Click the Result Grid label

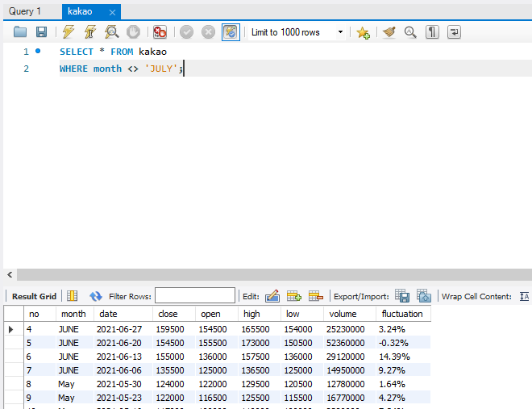[34, 296]
